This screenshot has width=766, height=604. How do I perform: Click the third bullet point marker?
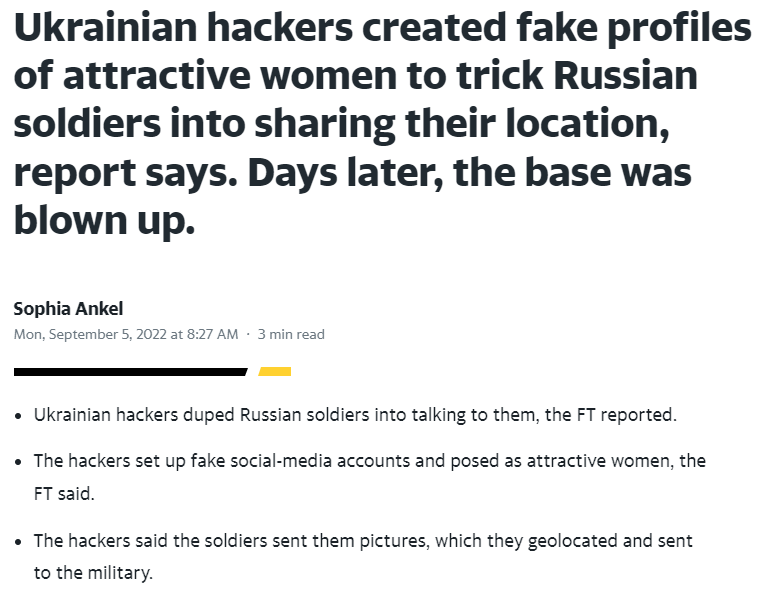coord(19,541)
